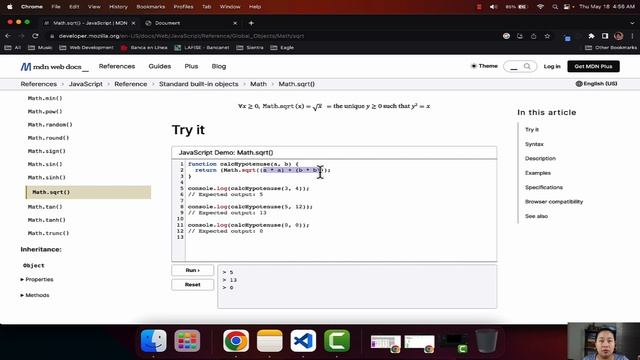Open the Object inheritance link
The width and height of the screenshot is (640, 360).
(x=33, y=265)
